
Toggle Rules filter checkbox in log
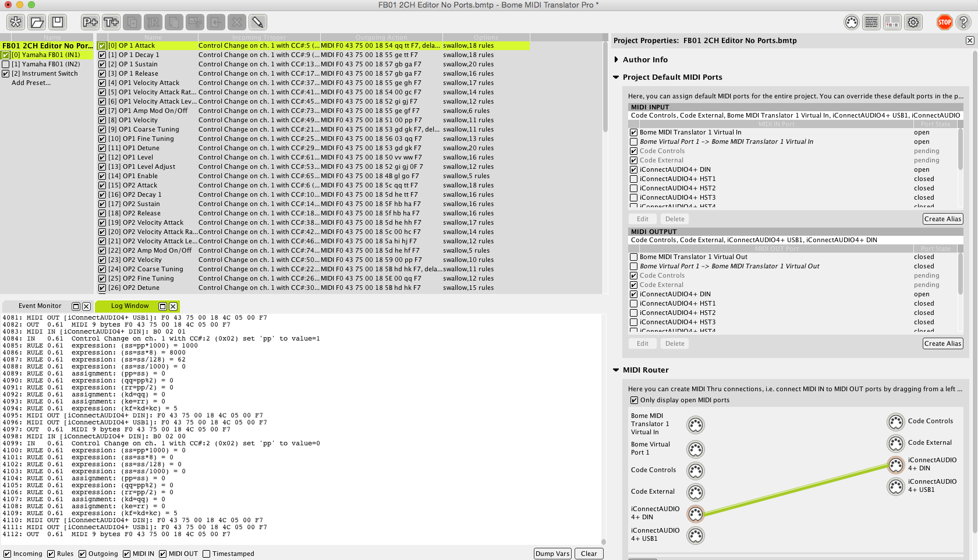click(x=51, y=554)
